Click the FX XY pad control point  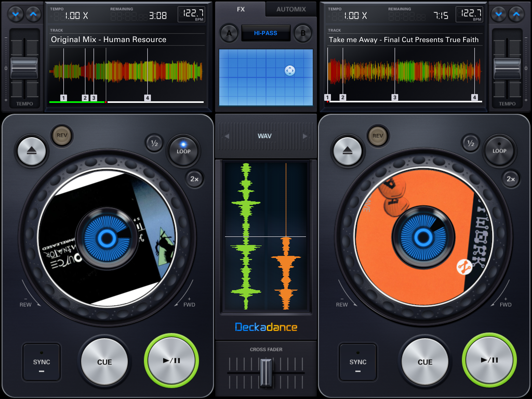click(290, 70)
